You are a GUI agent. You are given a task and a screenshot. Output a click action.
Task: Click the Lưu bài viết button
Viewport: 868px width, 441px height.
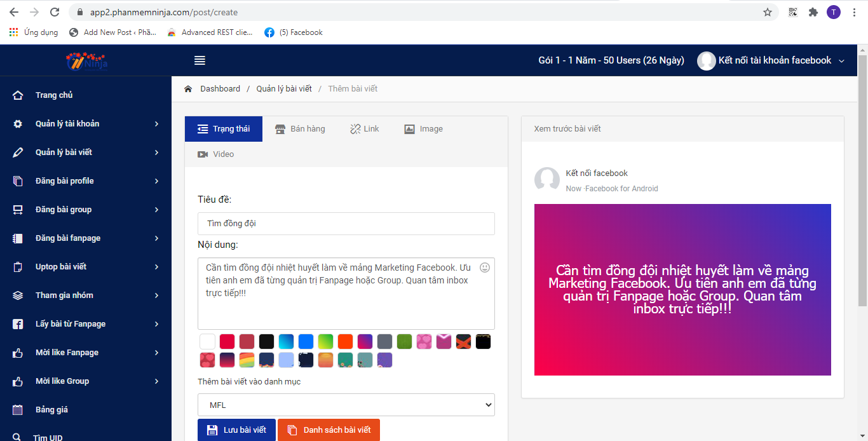(x=236, y=430)
